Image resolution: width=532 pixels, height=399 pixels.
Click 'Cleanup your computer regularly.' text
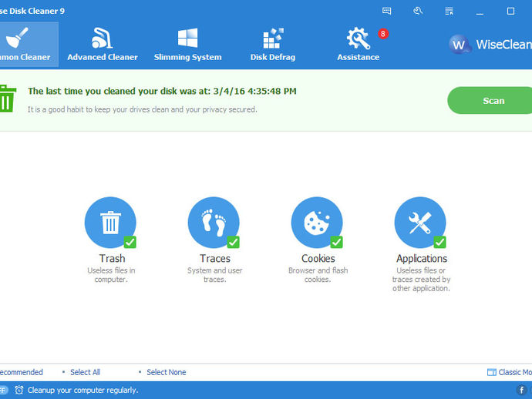[x=82, y=391]
